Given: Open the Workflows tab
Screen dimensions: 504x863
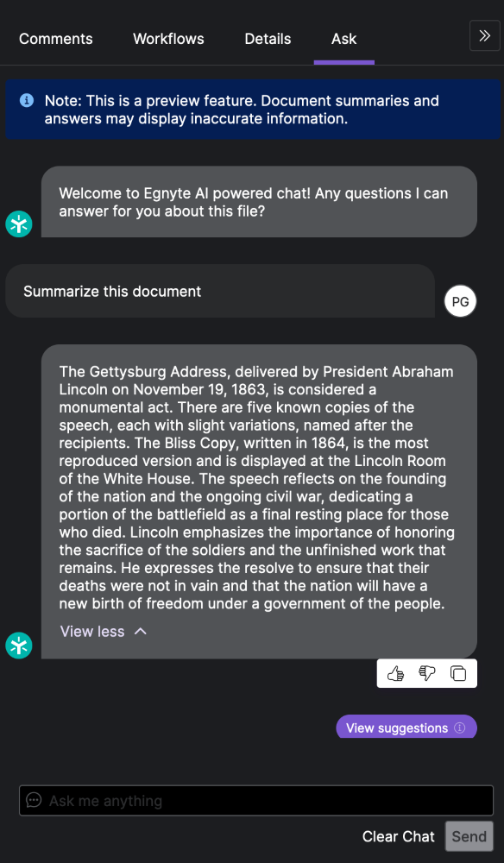Looking at the screenshot, I should [168, 39].
